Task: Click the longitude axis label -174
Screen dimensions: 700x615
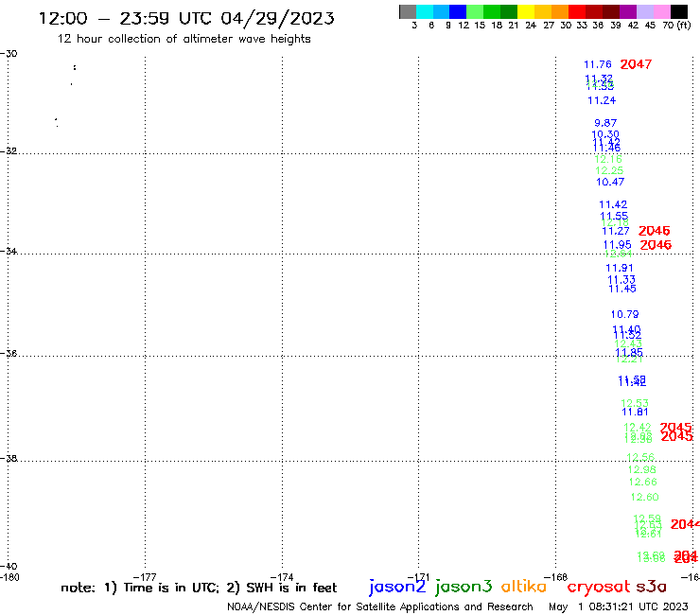Action: click(282, 577)
